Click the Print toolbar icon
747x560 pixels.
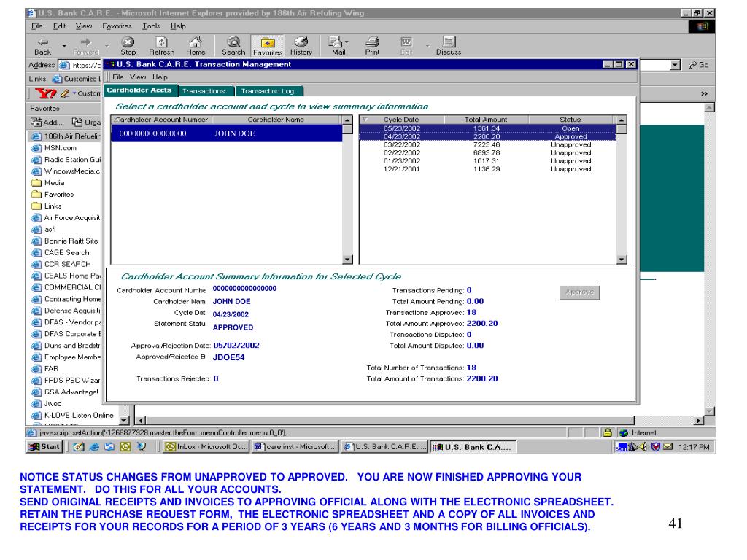tap(372, 46)
